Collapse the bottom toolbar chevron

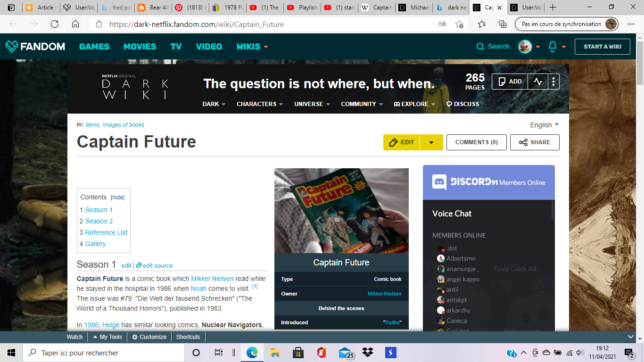coord(631,337)
